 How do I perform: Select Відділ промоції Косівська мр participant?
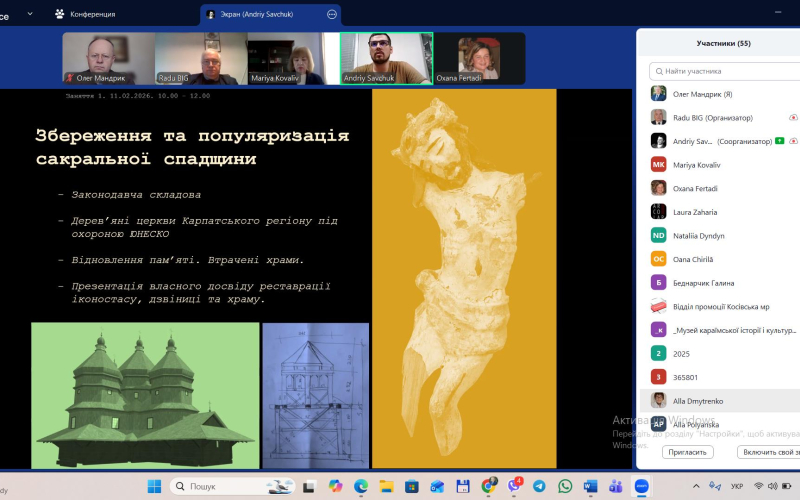[720, 307]
